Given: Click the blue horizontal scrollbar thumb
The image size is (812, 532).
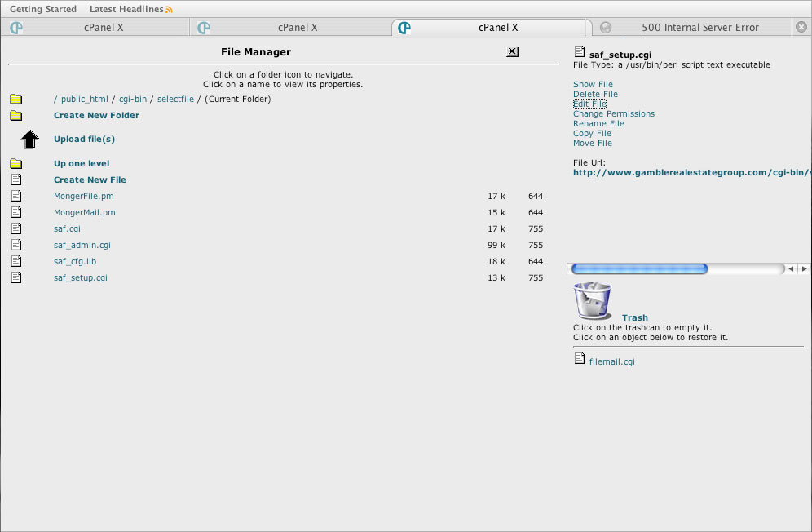Looking at the screenshot, I should 639,268.
